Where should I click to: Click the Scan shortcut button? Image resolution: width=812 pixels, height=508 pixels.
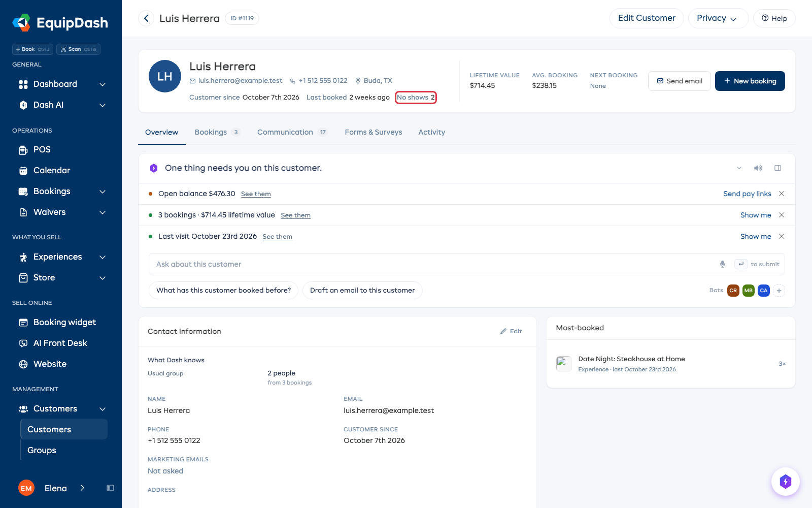pyautogui.click(x=78, y=49)
